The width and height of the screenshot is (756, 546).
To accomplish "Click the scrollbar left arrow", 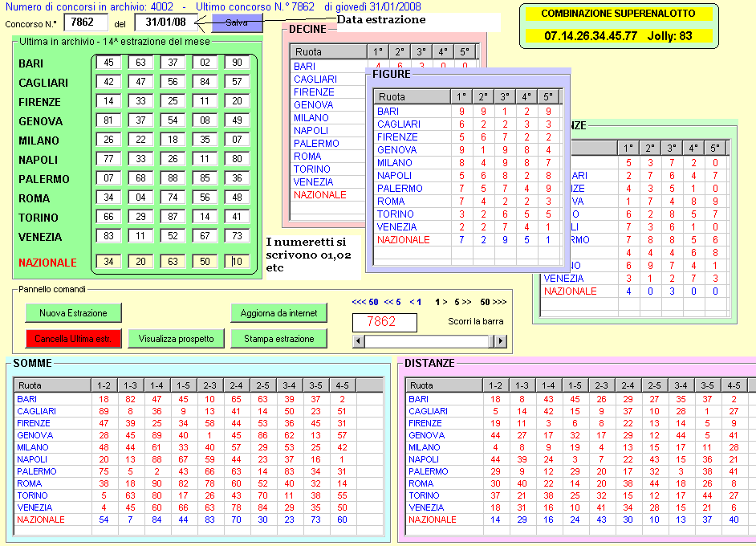I will click(358, 341).
